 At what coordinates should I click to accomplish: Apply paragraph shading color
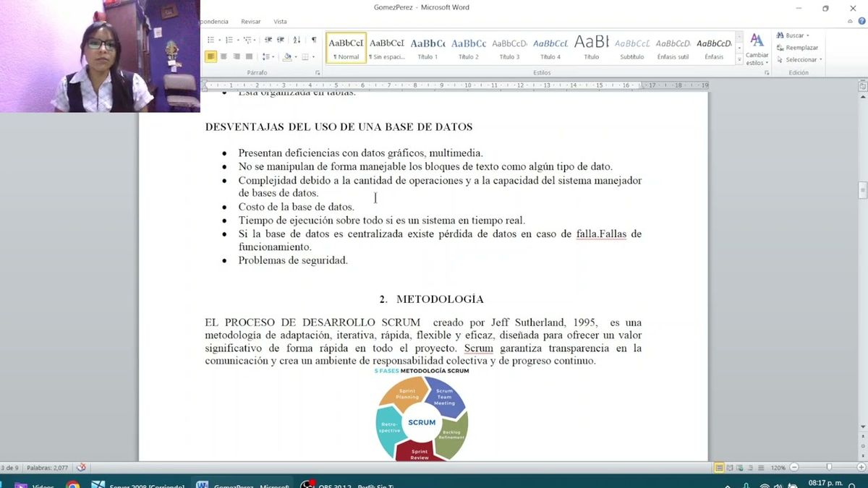pos(287,56)
